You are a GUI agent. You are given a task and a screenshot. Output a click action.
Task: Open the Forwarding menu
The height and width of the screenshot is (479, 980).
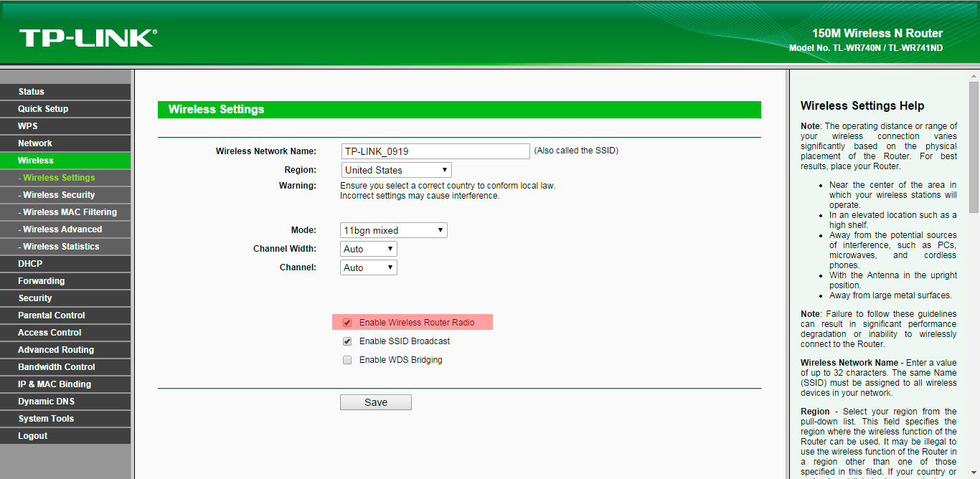tap(65, 281)
